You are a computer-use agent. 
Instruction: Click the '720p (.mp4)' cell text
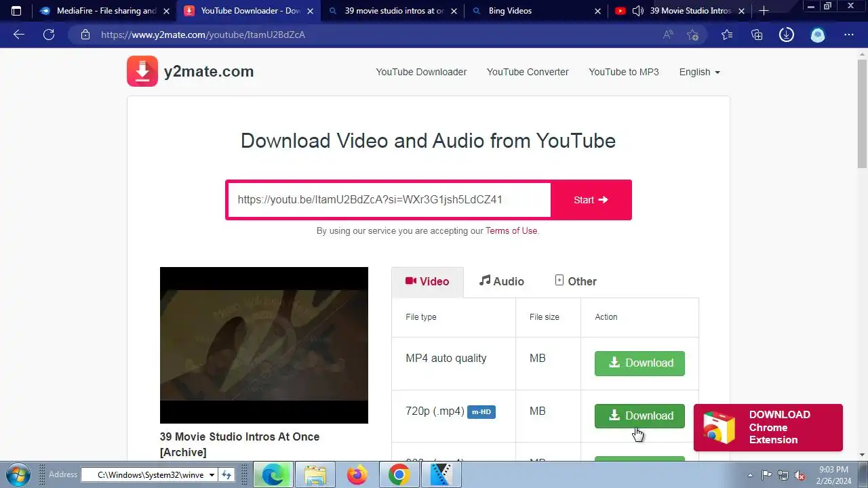(x=435, y=411)
